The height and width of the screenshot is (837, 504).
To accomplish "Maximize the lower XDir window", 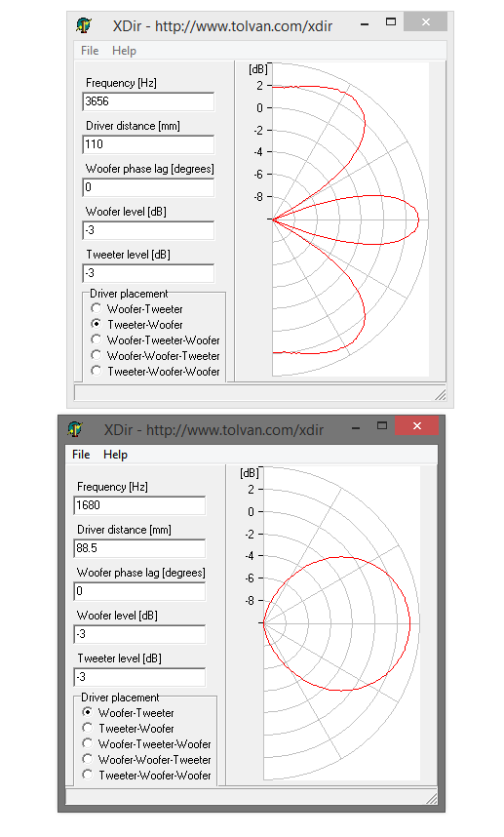I will (382, 425).
